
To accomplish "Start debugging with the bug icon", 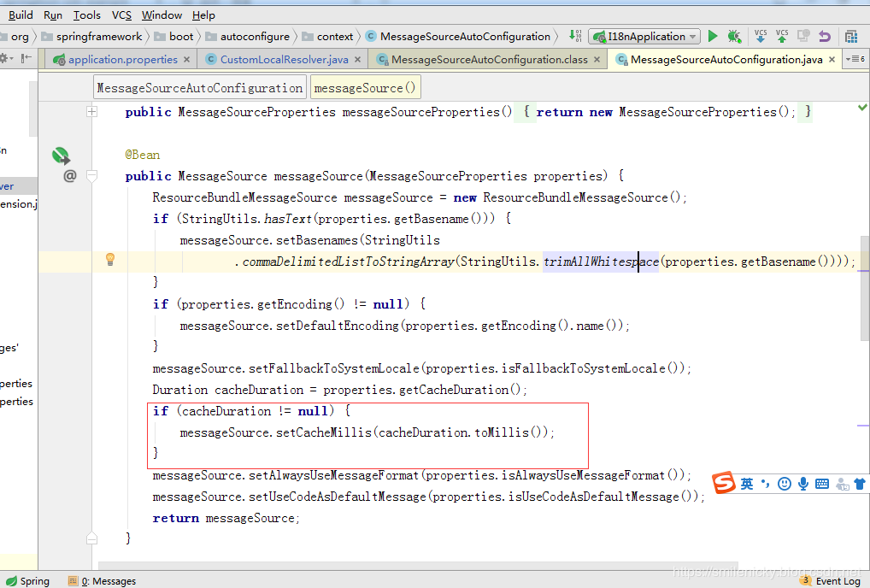I will (734, 37).
